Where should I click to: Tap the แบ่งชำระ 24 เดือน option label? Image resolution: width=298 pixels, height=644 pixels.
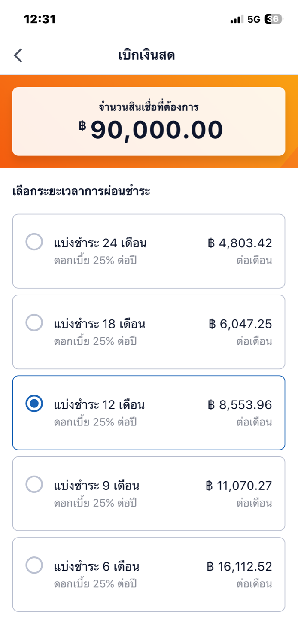click(x=100, y=243)
